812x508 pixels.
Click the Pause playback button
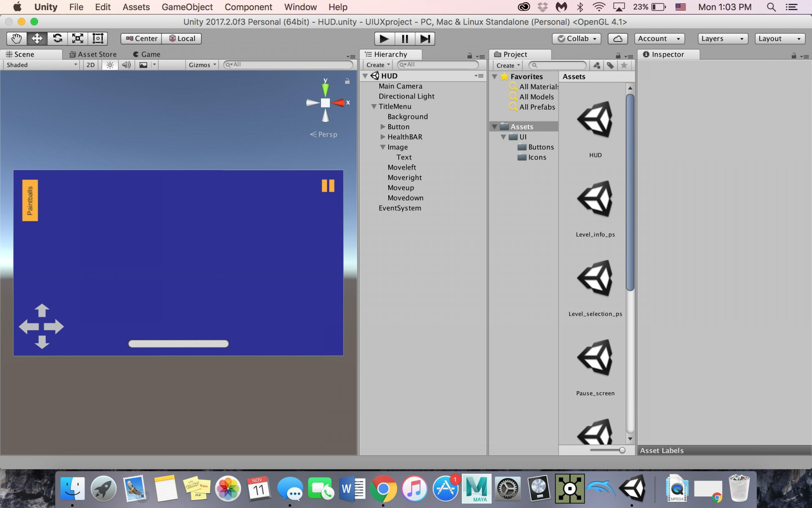pos(405,39)
